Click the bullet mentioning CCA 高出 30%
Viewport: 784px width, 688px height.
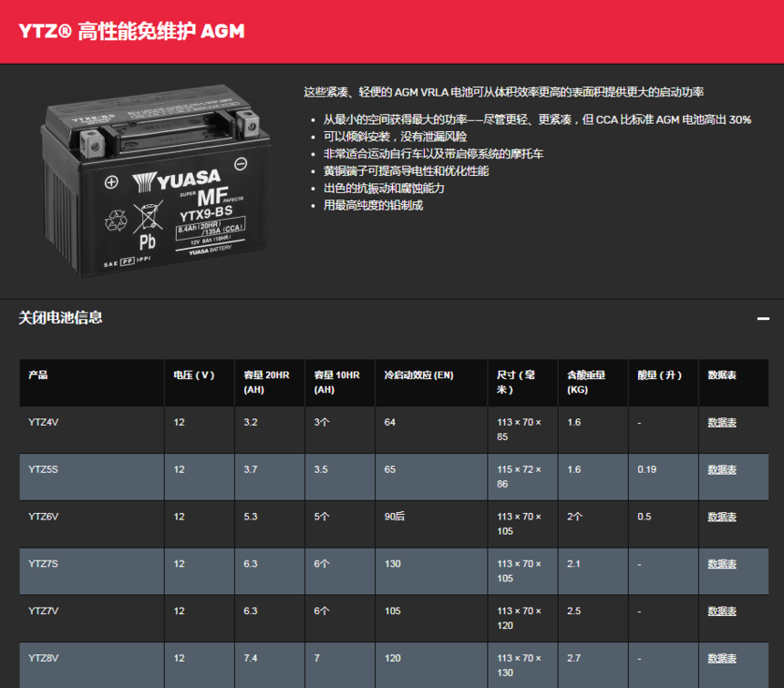pyautogui.click(x=537, y=119)
